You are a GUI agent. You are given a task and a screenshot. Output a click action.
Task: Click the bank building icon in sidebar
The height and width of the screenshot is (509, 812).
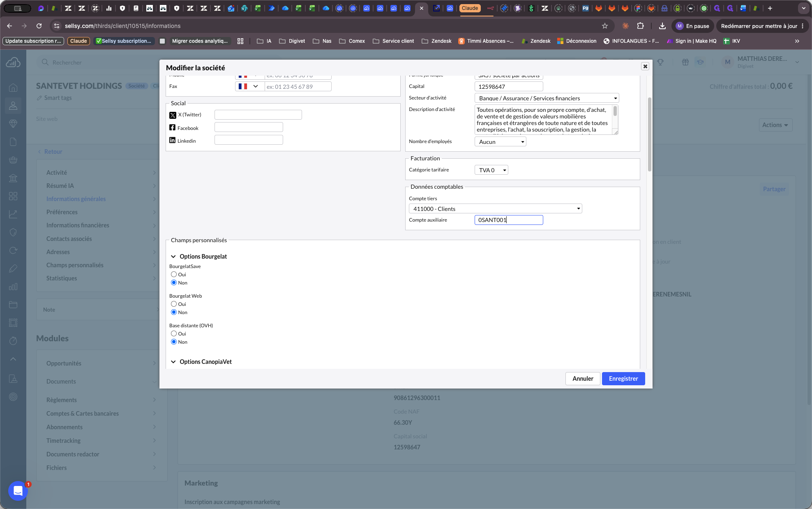pos(13,178)
